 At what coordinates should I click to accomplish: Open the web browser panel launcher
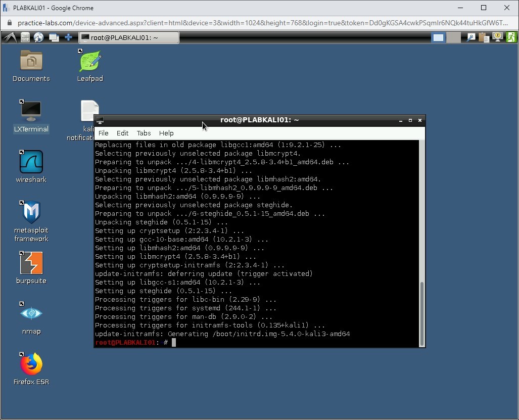(x=39, y=37)
